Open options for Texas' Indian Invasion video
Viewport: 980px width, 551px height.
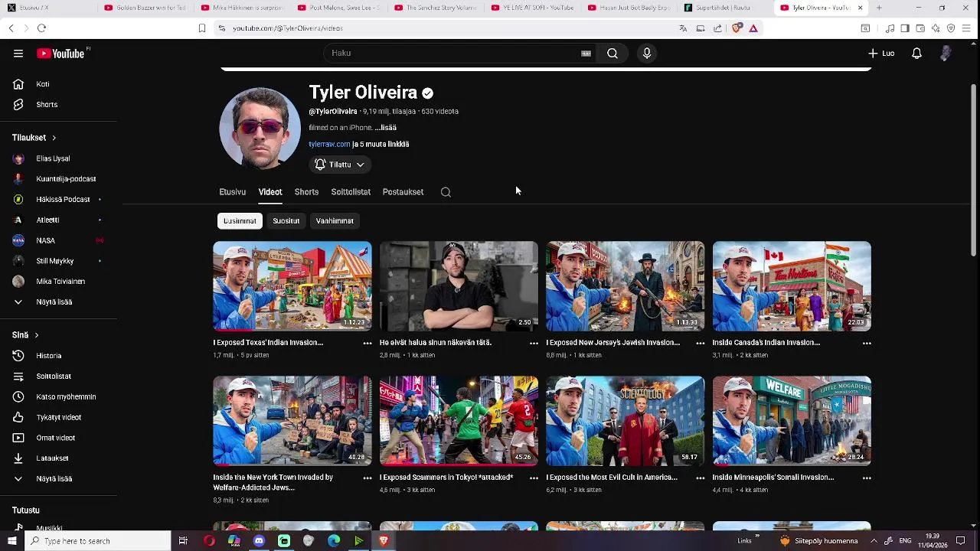coord(367,344)
